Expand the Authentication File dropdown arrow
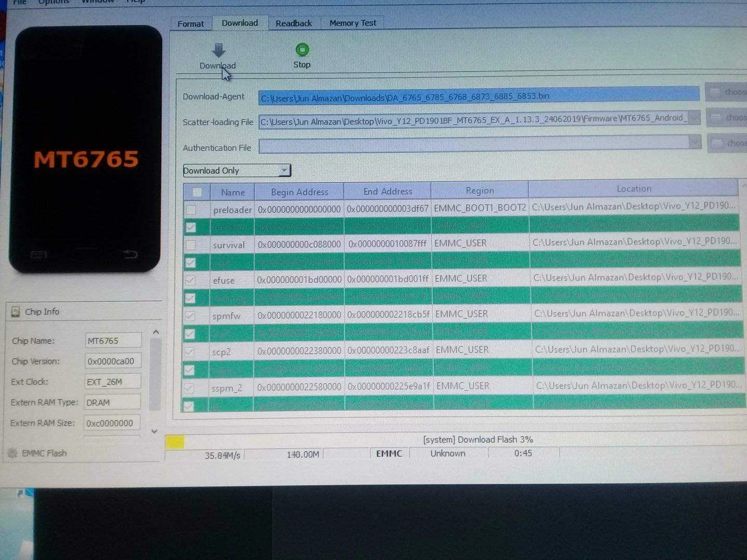The width and height of the screenshot is (747, 560). 695,142
